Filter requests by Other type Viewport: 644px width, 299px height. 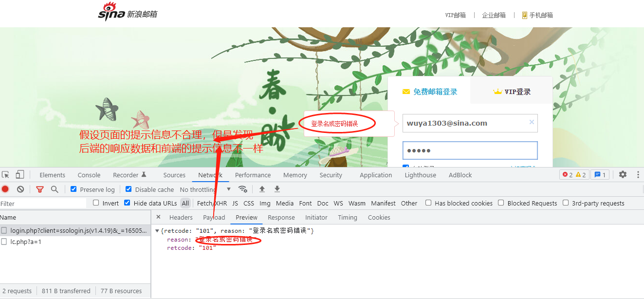tap(409, 203)
